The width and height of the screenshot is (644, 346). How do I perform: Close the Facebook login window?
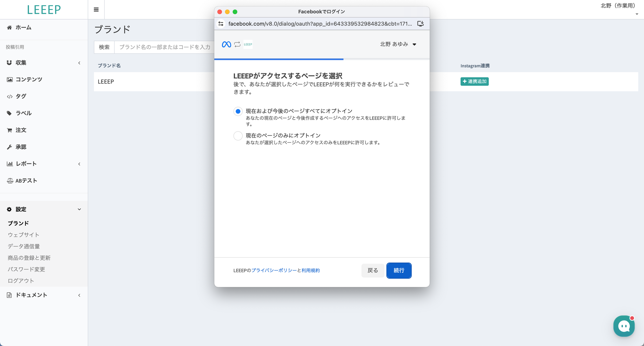pyautogui.click(x=220, y=12)
